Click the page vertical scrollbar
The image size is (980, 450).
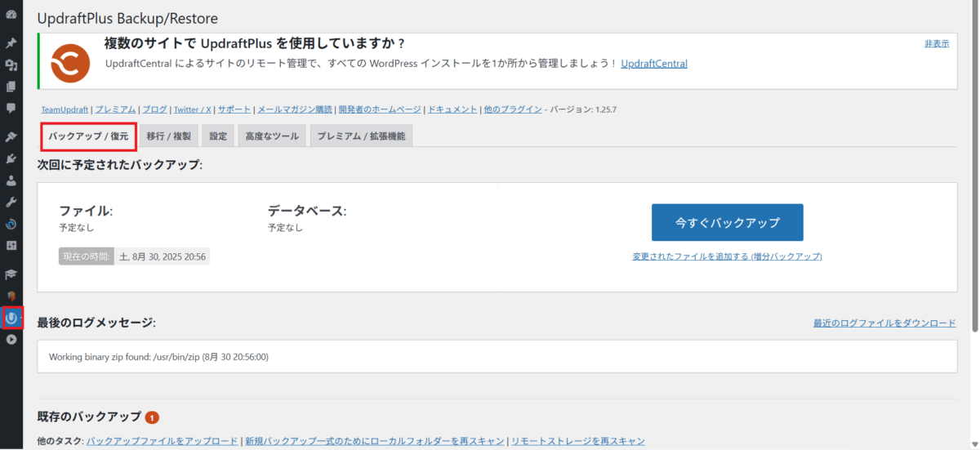click(x=975, y=167)
